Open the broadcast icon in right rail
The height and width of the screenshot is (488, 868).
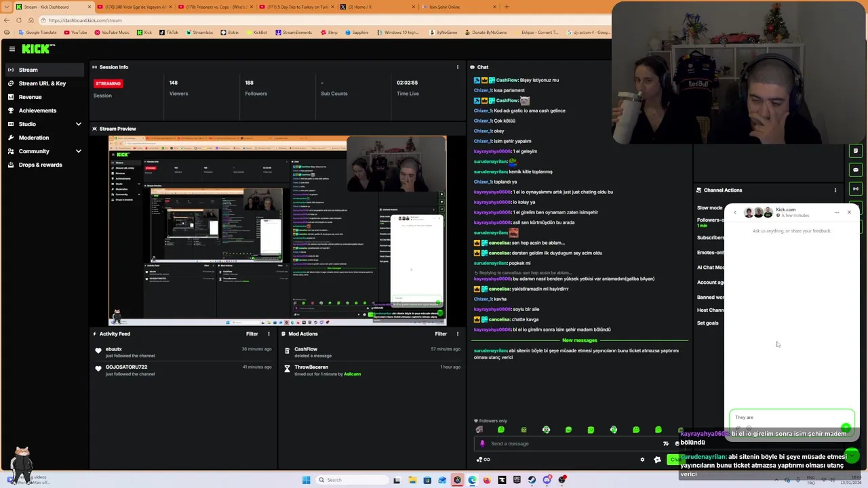point(855,188)
